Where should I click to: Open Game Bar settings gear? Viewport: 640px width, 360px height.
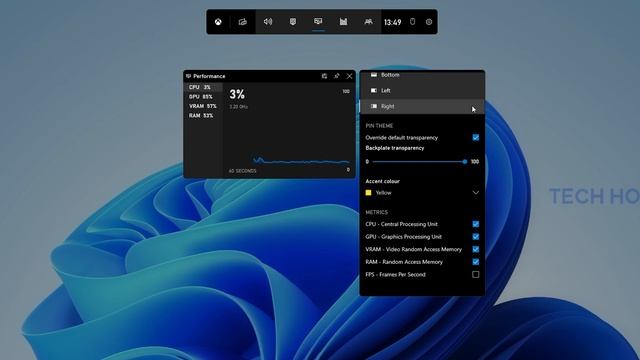429,22
